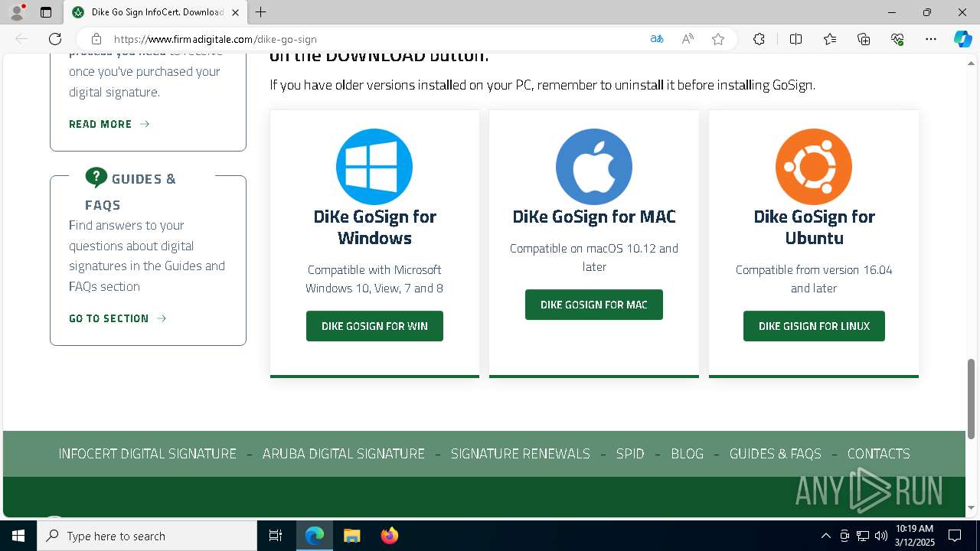Screen dimensions: 980x551
Task: Open a new tab
Action: pos(261,12)
